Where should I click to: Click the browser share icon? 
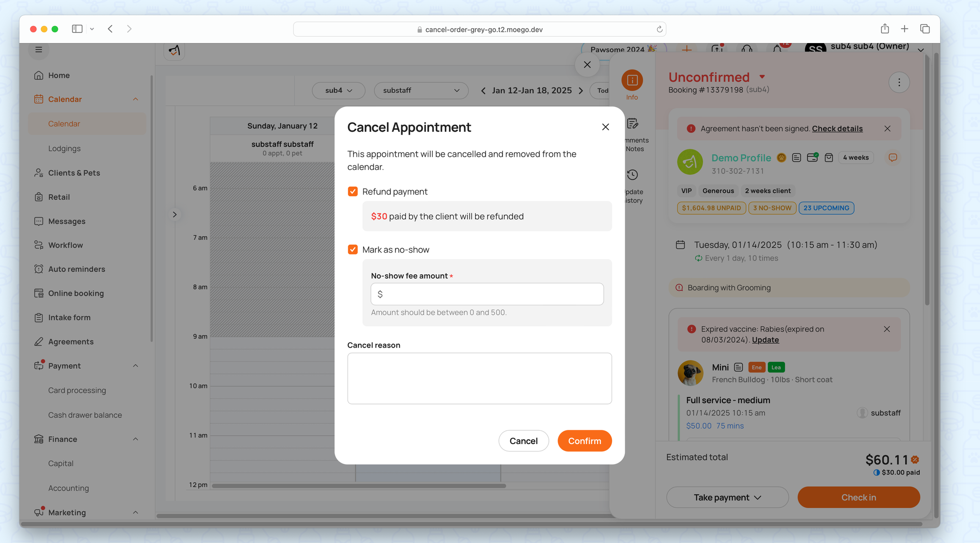[x=884, y=29]
